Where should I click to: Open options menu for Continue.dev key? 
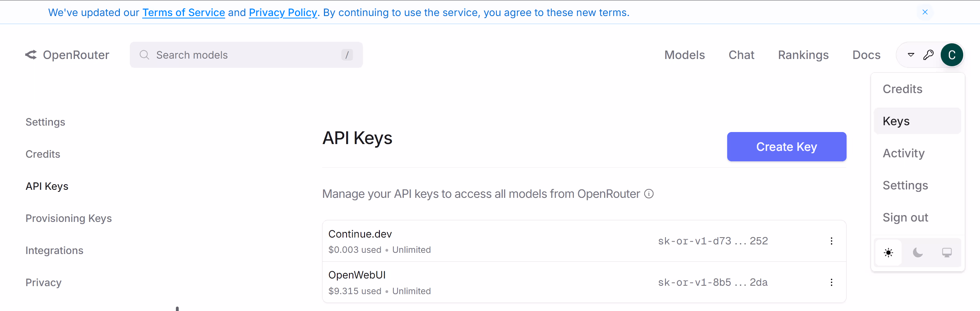(x=831, y=241)
